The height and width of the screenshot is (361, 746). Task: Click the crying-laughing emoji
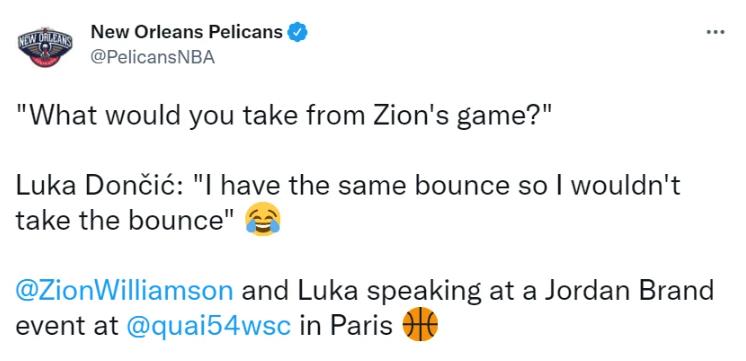pyautogui.click(x=263, y=219)
